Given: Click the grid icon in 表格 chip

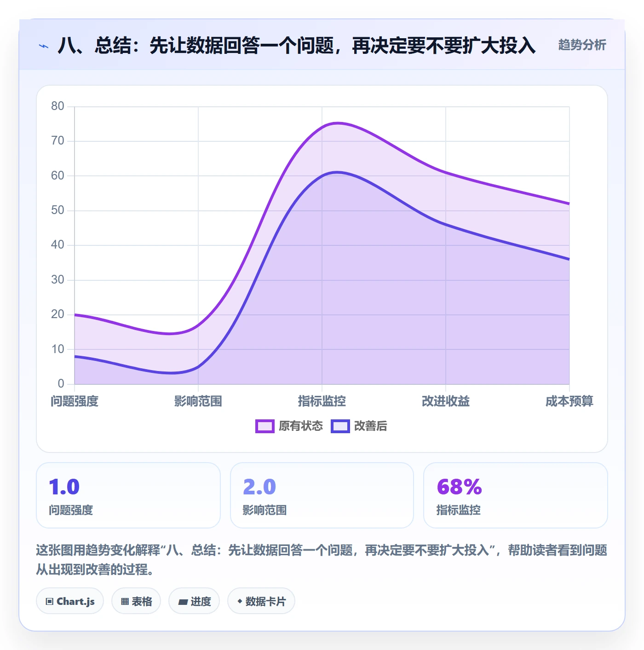Looking at the screenshot, I should point(125,601).
